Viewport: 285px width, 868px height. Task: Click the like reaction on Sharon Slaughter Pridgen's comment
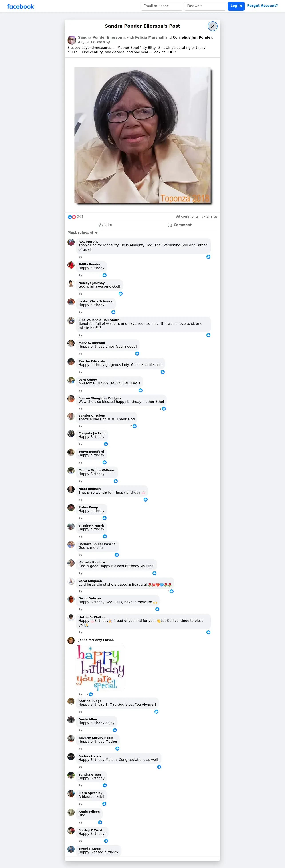pos(164,409)
